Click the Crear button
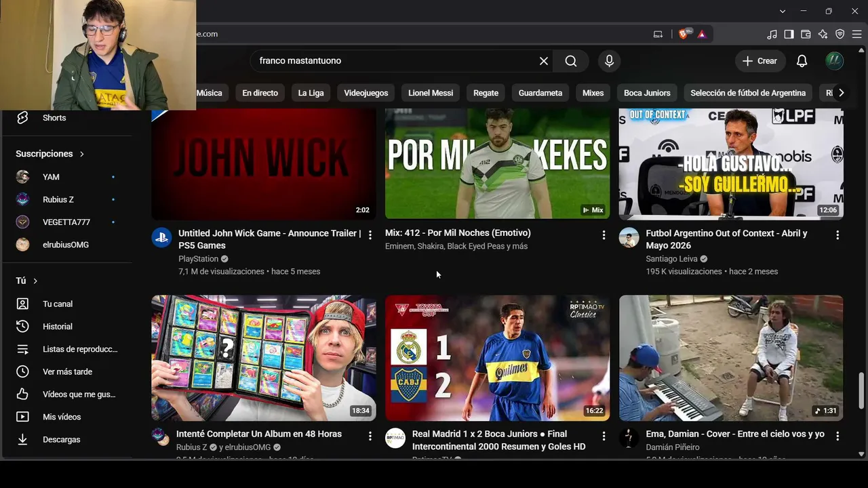Viewport: 868px width, 488px height. coord(759,61)
